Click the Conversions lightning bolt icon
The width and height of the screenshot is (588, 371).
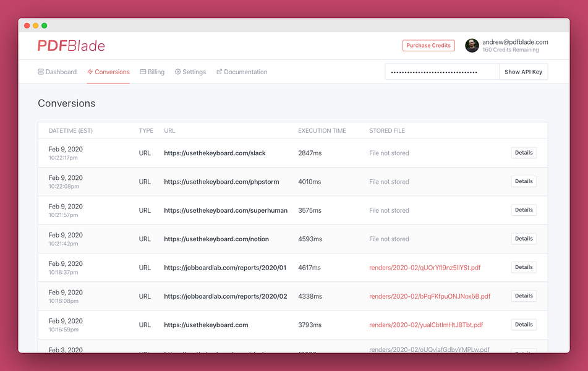[x=90, y=72]
